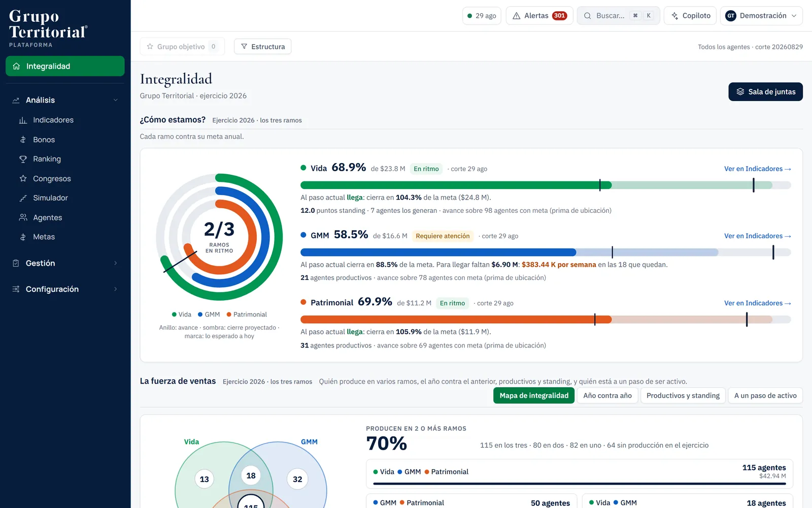Select the Mapa de integralidad tab
Viewport: 812px width, 508px height.
pyautogui.click(x=534, y=396)
